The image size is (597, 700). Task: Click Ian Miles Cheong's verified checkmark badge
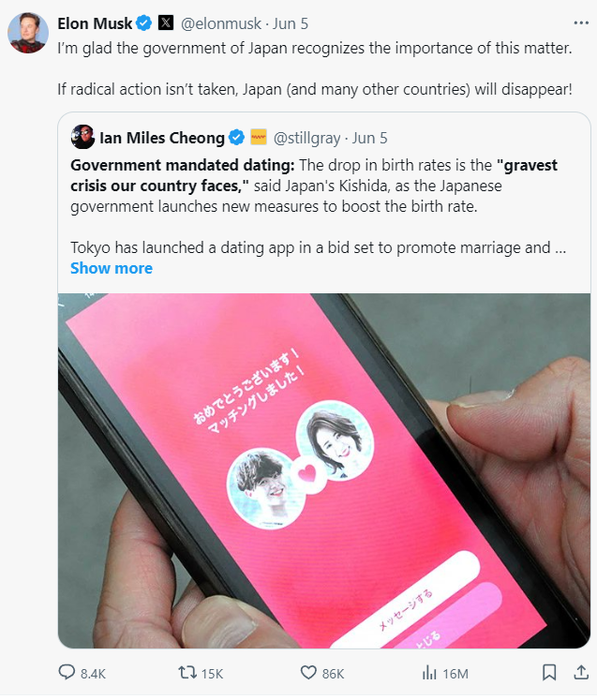pyautogui.click(x=237, y=138)
